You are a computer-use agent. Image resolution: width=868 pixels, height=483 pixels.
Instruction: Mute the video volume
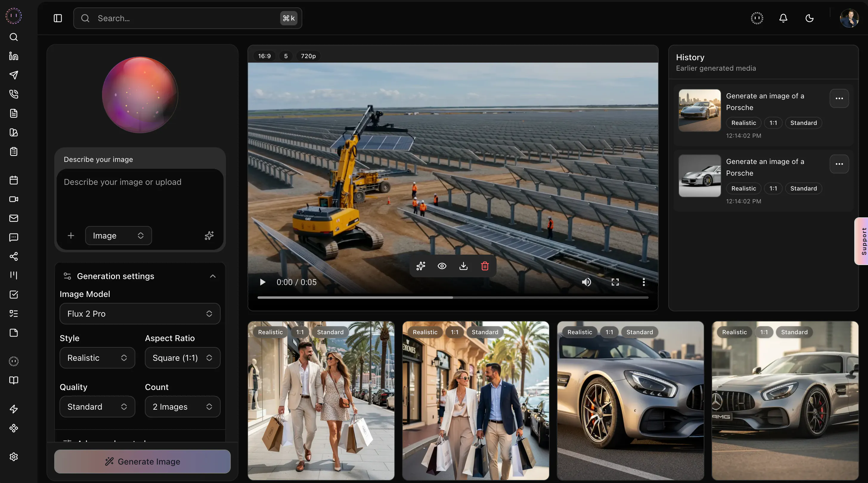[x=586, y=282]
